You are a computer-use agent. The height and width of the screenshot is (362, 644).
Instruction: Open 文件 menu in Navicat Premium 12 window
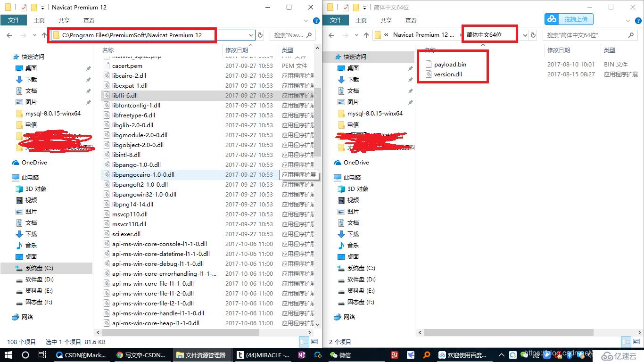pyautogui.click(x=14, y=20)
